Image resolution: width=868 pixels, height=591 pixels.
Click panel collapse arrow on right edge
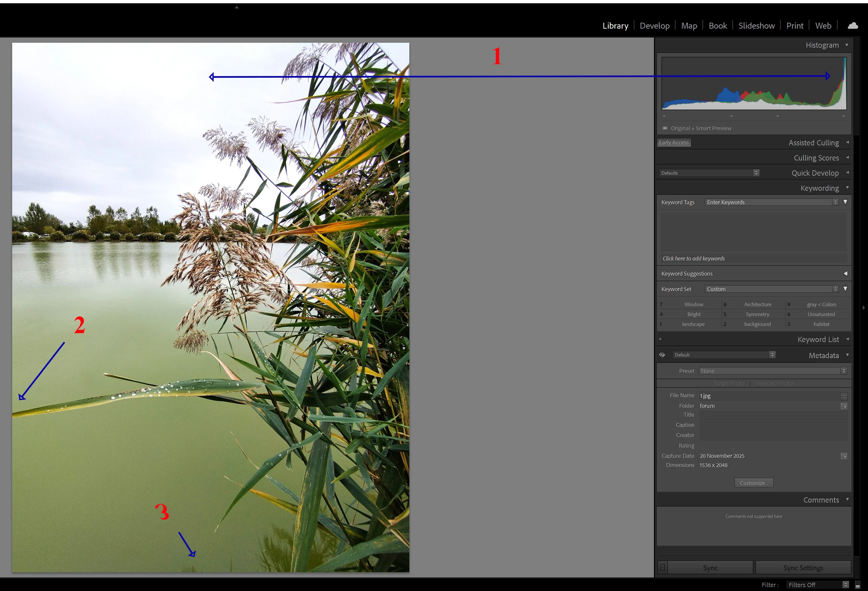pyautogui.click(x=863, y=308)
